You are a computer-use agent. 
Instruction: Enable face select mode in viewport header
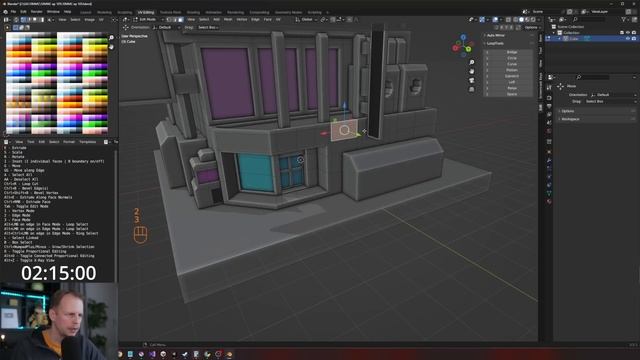coord(181,20)
